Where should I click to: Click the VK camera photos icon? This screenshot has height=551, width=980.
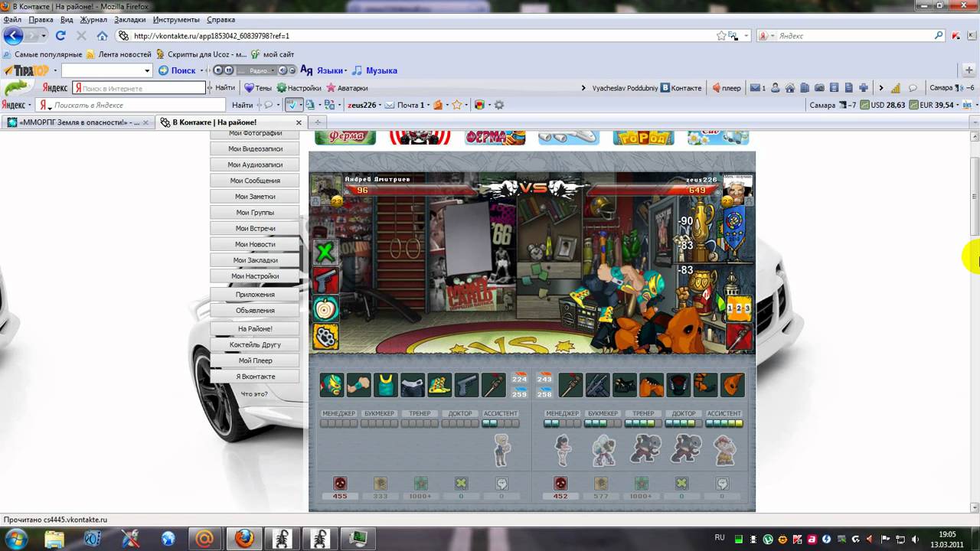[819, 88]
